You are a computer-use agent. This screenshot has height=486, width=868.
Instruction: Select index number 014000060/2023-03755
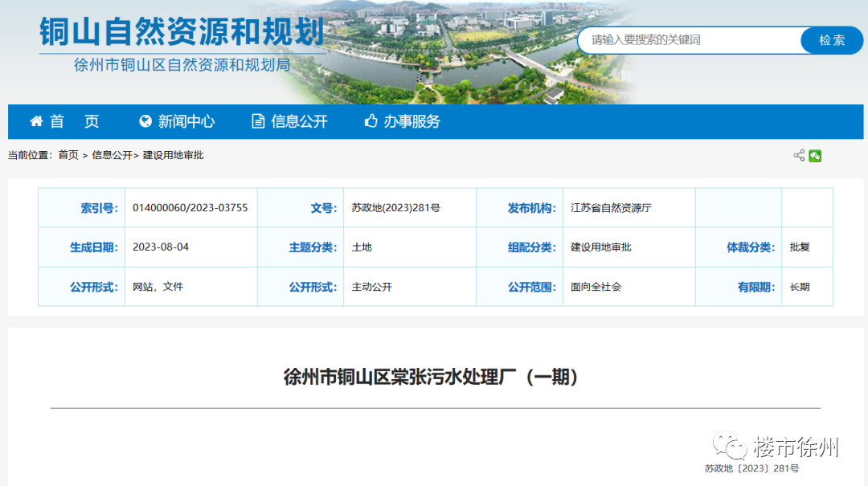(190, 207)
